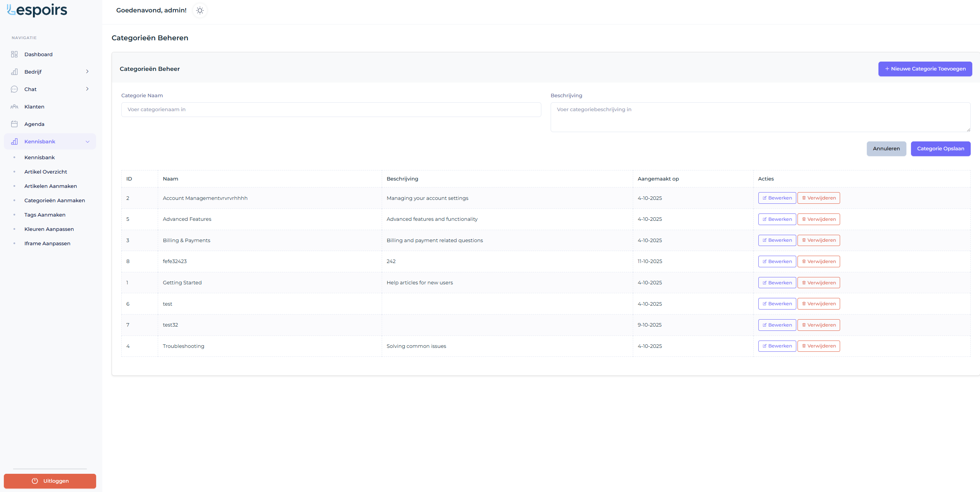
Task: Expand the Chat submenu chevron
Action: point(87,89)
